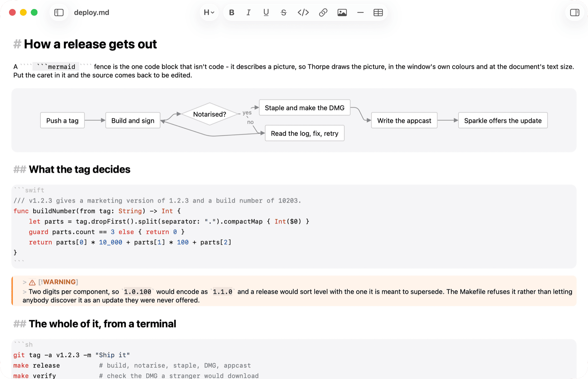Insert a table

click(378, 13)
